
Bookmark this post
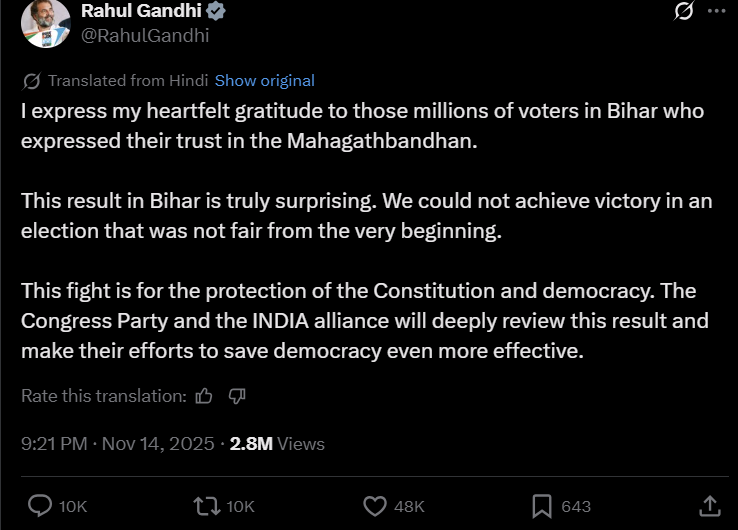tap(541, 506)
